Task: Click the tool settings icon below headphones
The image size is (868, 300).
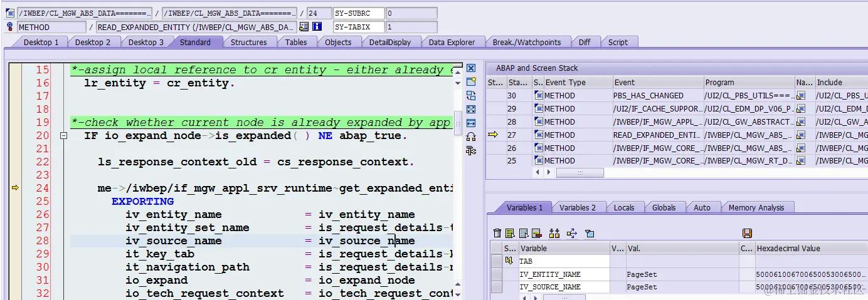Action: (471, 150)
